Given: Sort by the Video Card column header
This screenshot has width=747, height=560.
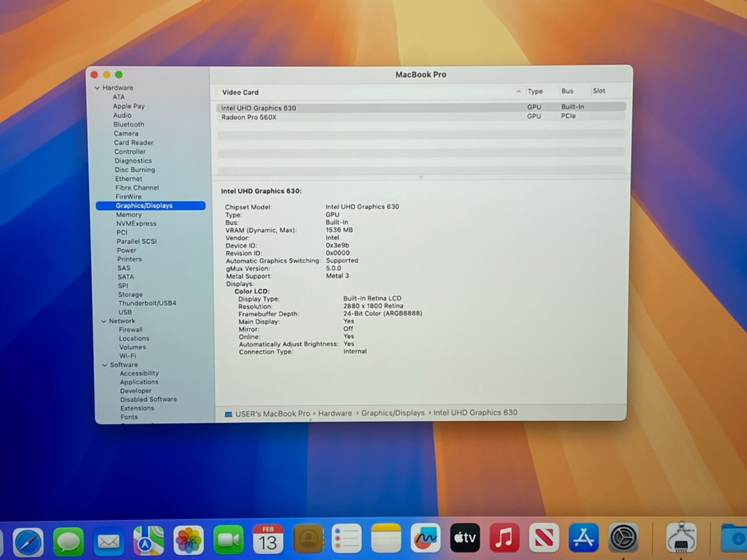Looking at the screenshot, I should coord(240,92).
